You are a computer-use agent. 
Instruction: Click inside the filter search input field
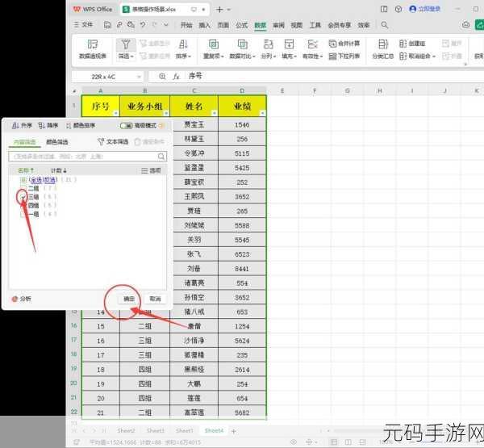pyautogui.click(x=88, y=157)
